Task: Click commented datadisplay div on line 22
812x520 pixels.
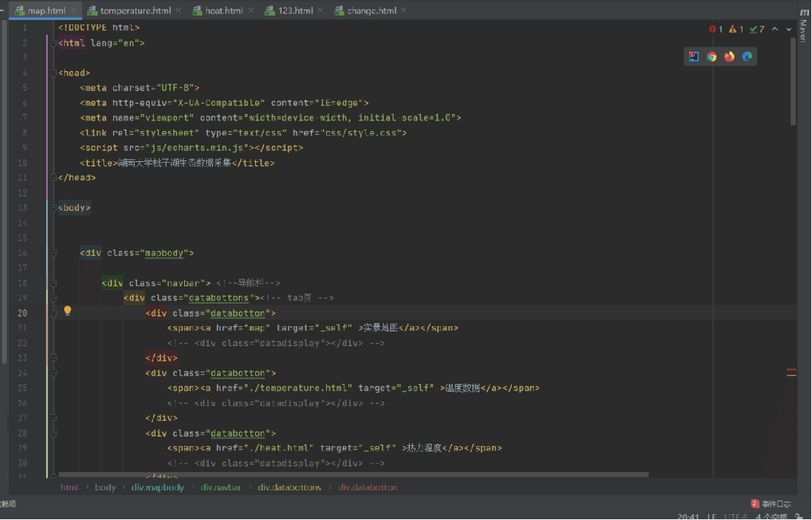Action: click(x=276, y=343)
